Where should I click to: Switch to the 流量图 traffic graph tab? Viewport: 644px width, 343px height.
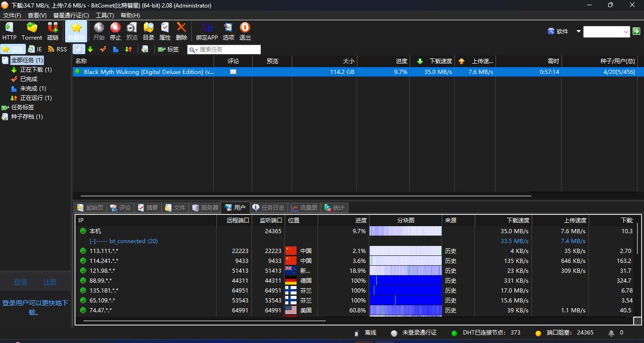305,208
